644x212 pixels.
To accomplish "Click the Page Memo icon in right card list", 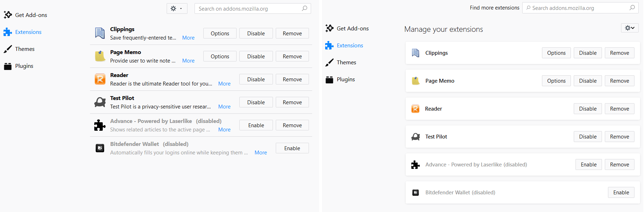I will 416,81.
